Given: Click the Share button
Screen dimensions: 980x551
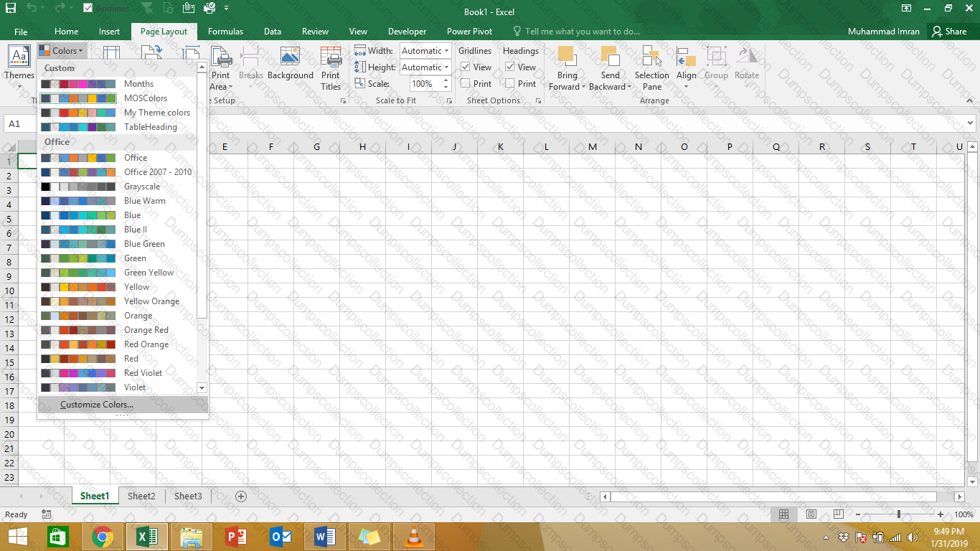Looking at the screenshot, I should tap(948, 32).
